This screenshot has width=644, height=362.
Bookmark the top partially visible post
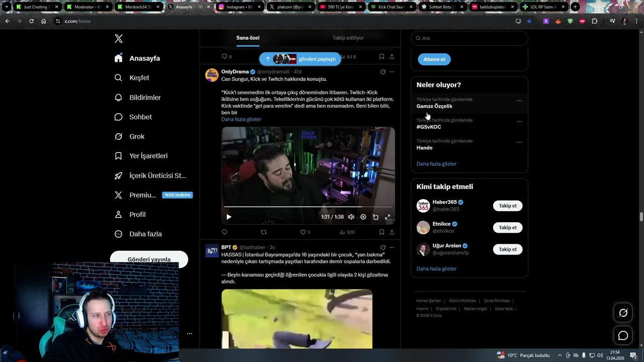382,57
